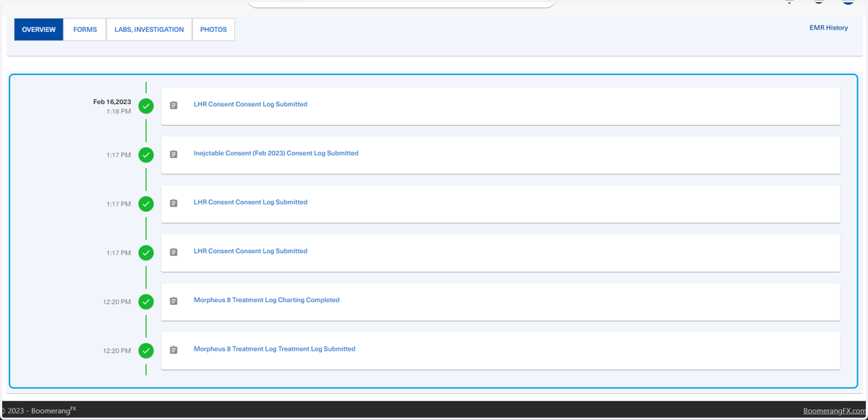
Task: Click green checkmark of Morpheus 8 Treatment Log Submitted
Action: (146, 351)
